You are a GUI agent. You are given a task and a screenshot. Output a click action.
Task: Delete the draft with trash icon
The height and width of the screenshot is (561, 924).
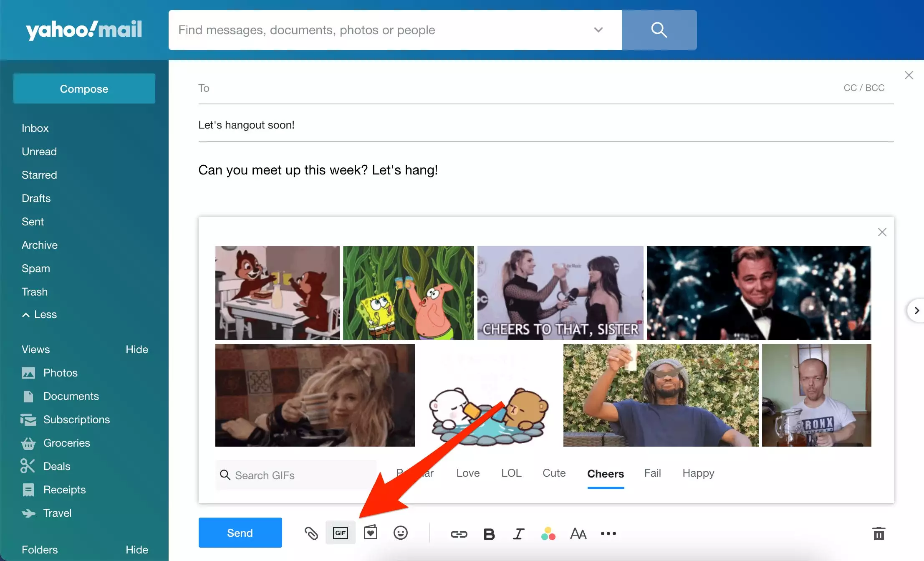879,533
